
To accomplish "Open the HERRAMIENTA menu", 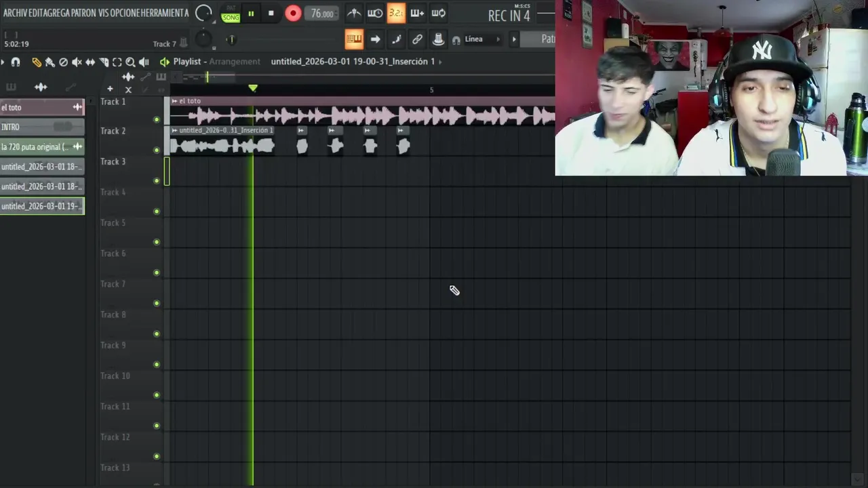I will [x=165, y=13].
